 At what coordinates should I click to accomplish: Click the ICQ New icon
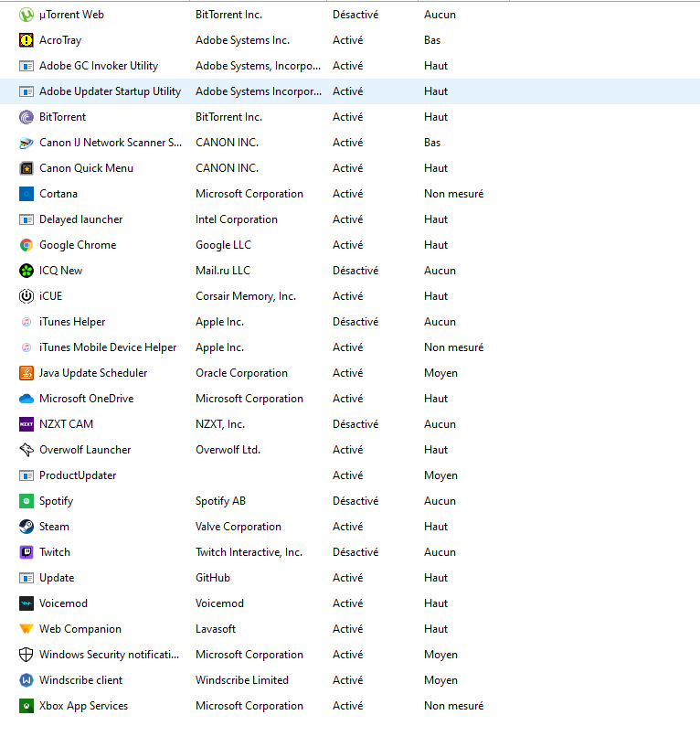(x=26, y=271)
